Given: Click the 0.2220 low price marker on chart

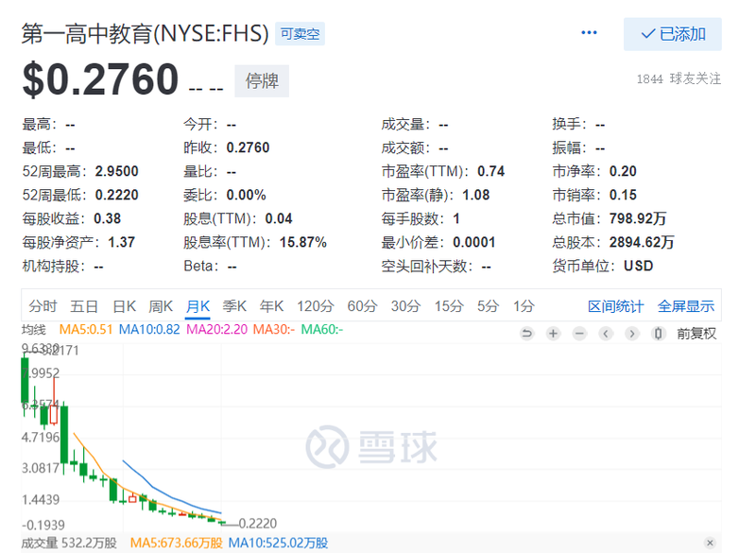Looking at the screenshot, I should tap(258, 524).
